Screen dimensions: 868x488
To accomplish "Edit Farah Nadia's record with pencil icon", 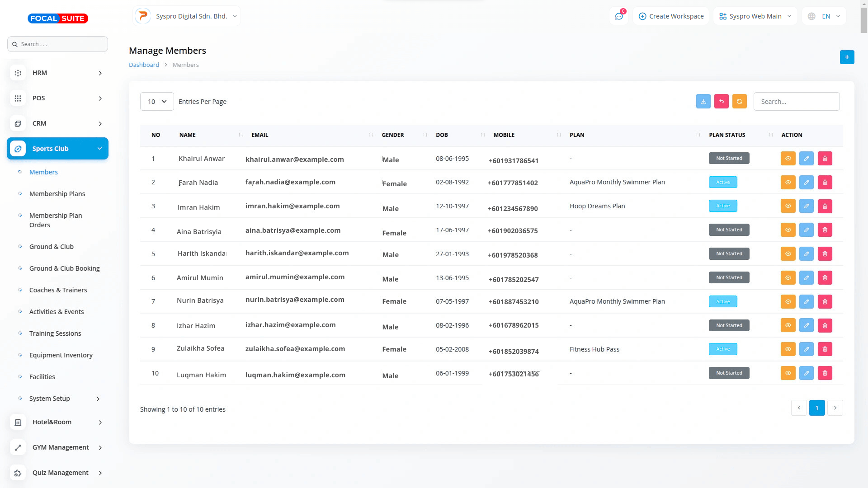I will pos(806,183).
